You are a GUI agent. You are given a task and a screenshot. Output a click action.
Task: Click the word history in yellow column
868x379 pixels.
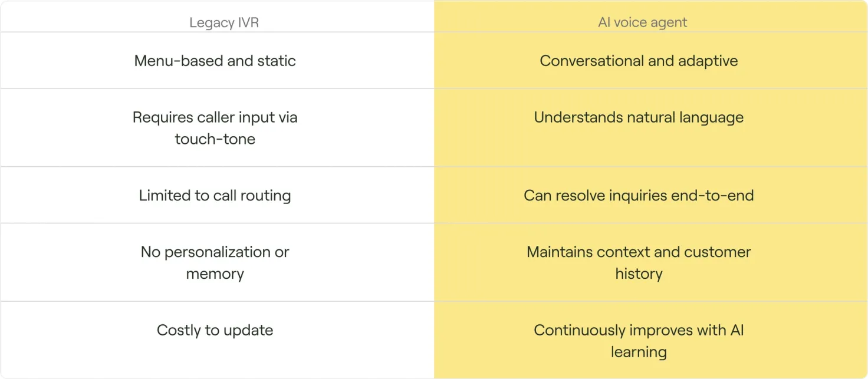[x=639, y=273]
